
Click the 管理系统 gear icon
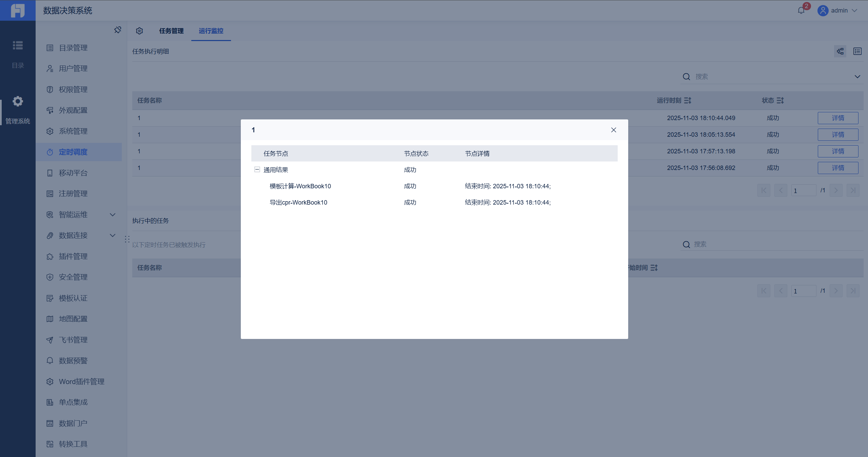click(x=18, y=101)
